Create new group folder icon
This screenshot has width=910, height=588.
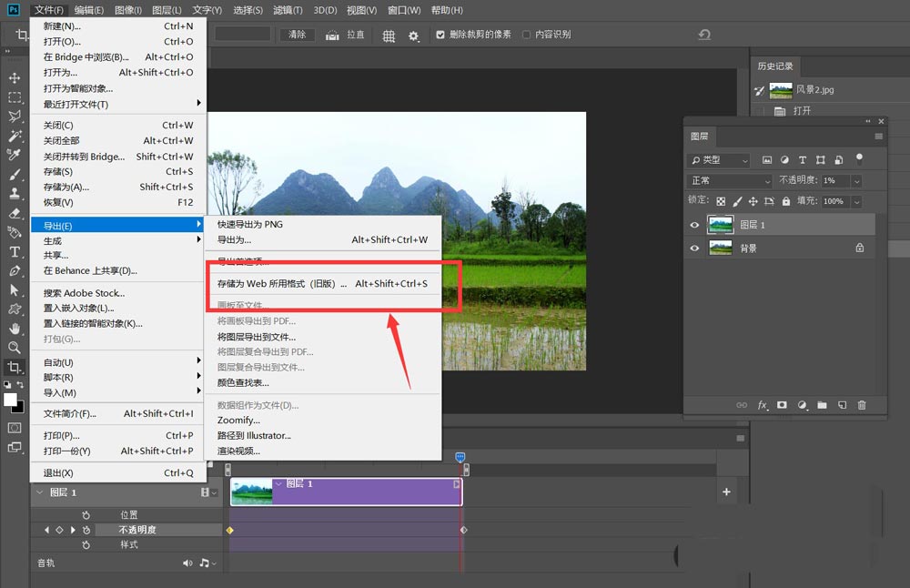[x=822, y=405]
